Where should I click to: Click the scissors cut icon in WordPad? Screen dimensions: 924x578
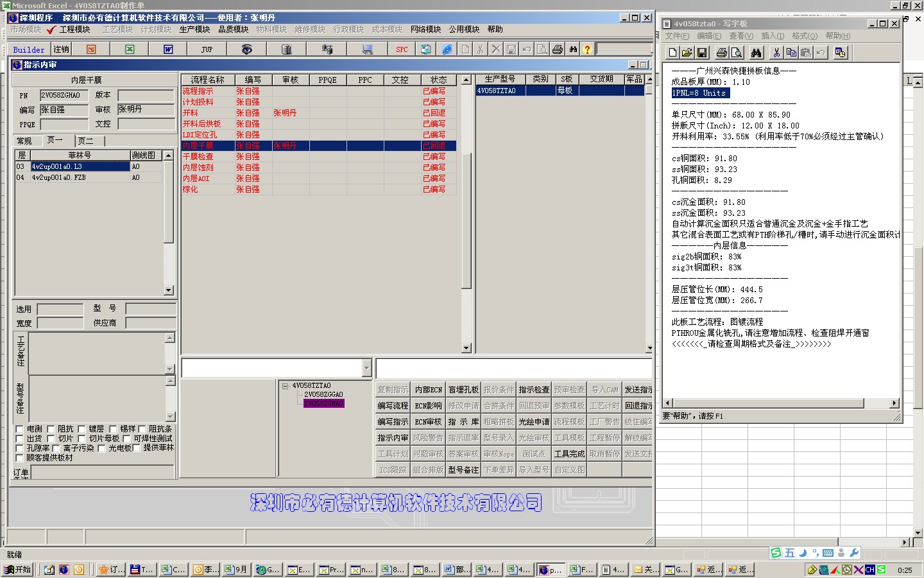pos(776,53)
